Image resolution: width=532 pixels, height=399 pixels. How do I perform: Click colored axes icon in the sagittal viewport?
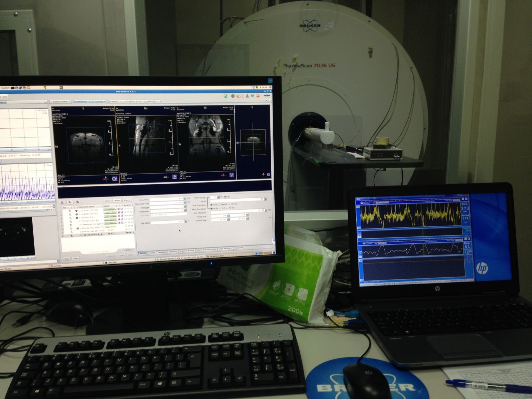tap(166, 177)
